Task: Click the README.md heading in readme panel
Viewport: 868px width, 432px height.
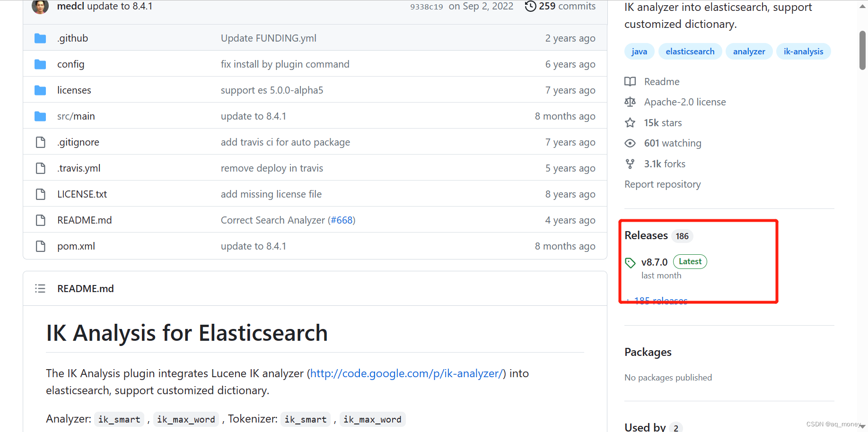Action: click(x=86, y=288)
